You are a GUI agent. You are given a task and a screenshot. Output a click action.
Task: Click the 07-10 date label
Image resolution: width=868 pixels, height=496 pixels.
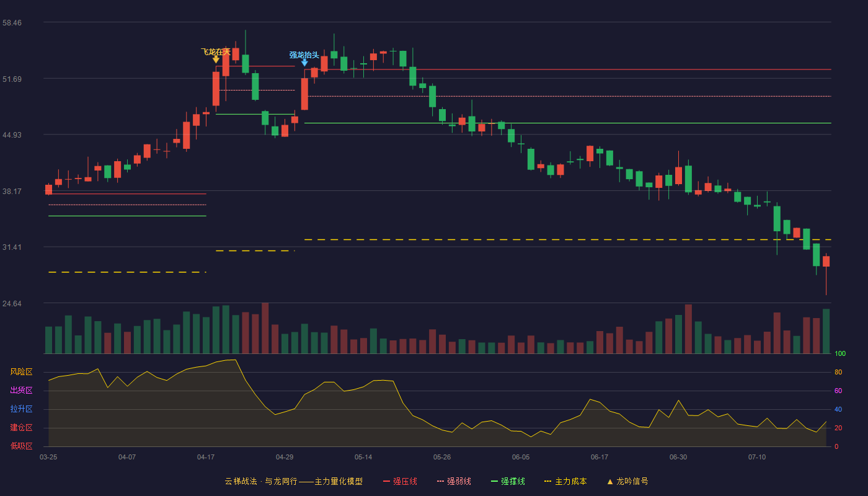[x=757, y=457]
